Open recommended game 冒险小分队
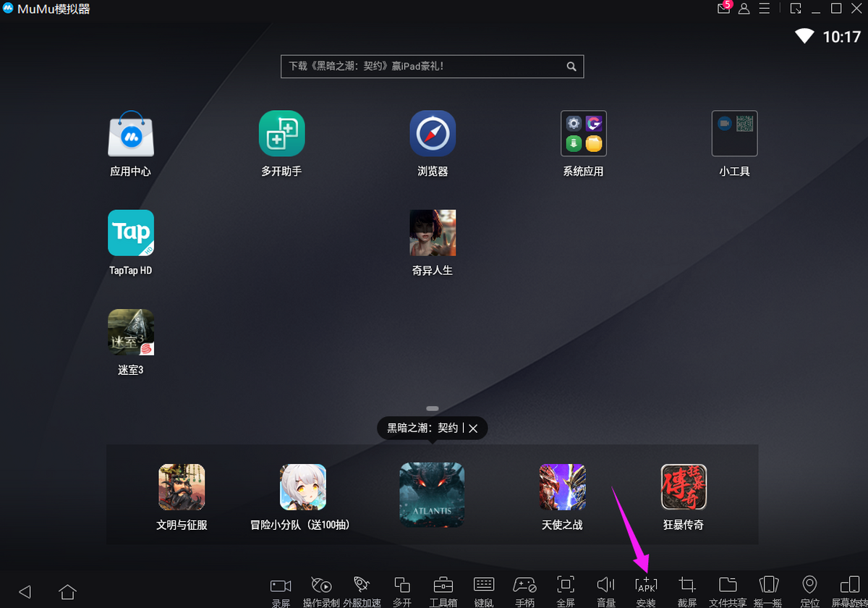The height and width of the screenshot is (608, 868). (303, 487)
